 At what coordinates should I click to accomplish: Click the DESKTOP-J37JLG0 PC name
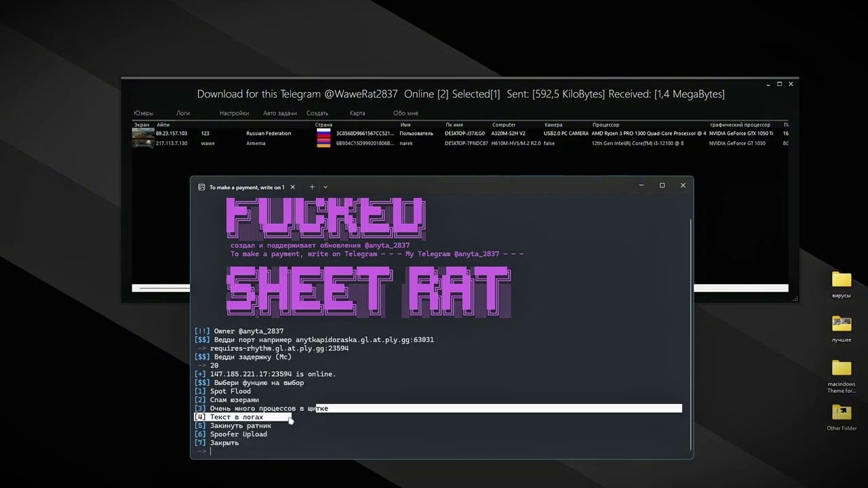pyautogui.click(x=465, y=134)
